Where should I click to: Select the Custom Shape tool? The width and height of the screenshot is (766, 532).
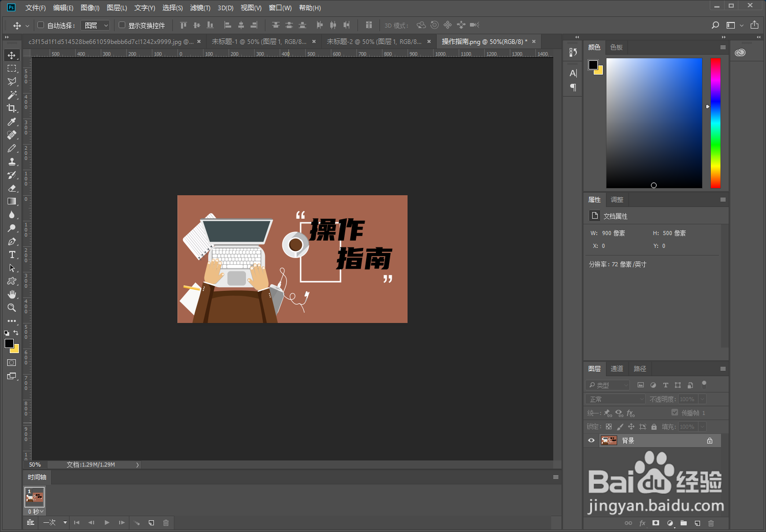[x=12, y=281]
